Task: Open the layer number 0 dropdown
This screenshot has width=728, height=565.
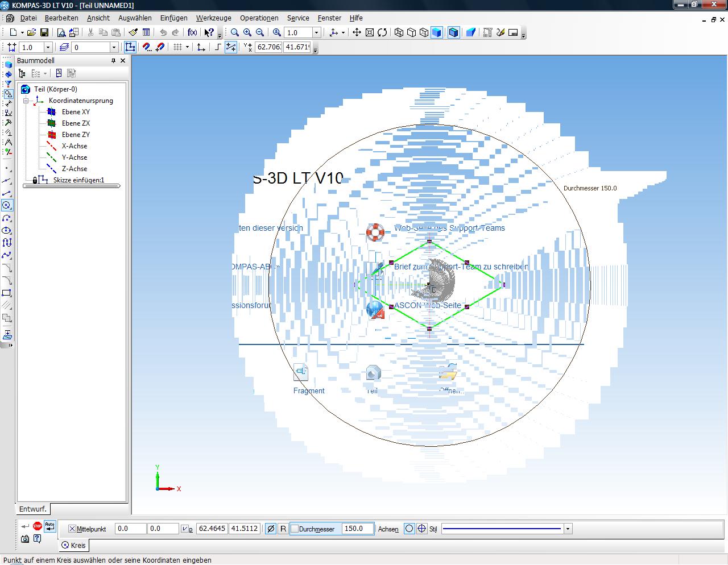Action: point(114,47)
